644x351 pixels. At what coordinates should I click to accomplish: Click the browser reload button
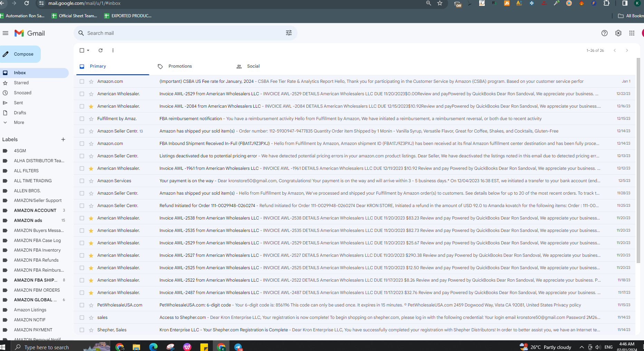[27, 3]
